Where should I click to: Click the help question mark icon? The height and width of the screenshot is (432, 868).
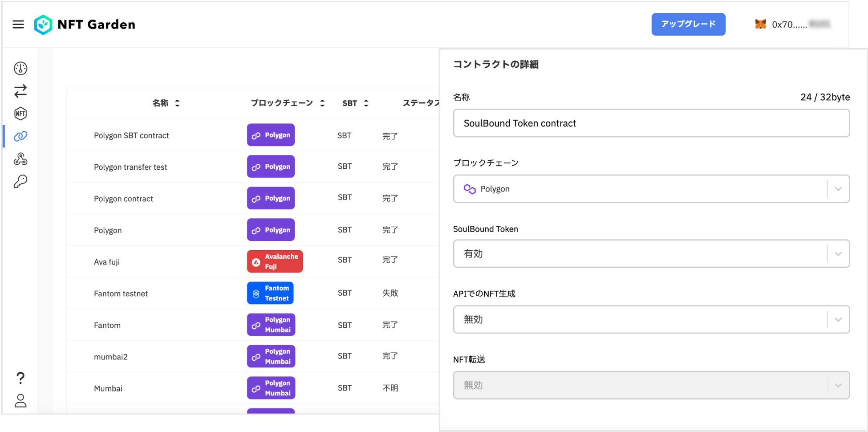tap(20, 378)
